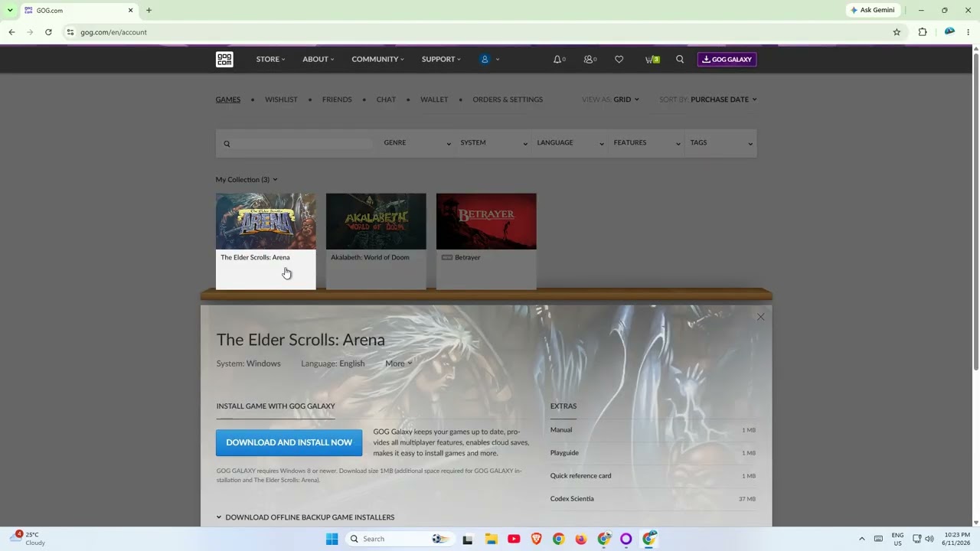Select The Elder Scrolls: Arena game tile
980x551 pixels.
click(266, 241)
